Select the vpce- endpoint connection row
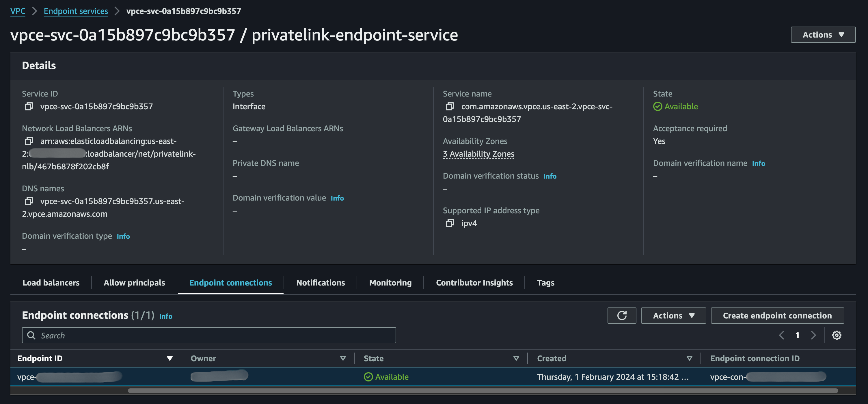The height and width of the screenshot is (404, 868). coord(433,377)
